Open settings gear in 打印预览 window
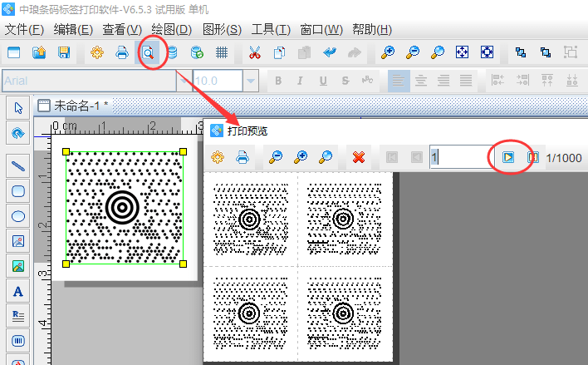 (x=218, y=157)
